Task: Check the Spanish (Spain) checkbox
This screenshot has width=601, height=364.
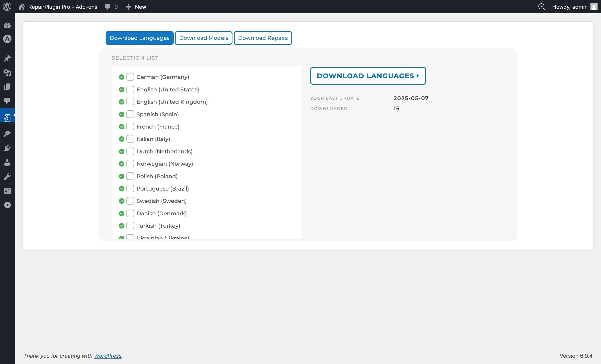Action: tap(130, 114)
